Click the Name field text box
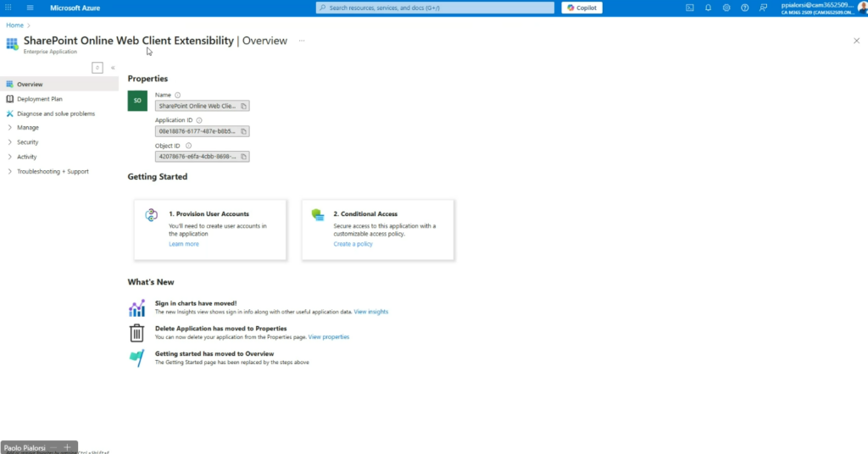The height and width of the screenshot is (454, 868). point(202,106)
